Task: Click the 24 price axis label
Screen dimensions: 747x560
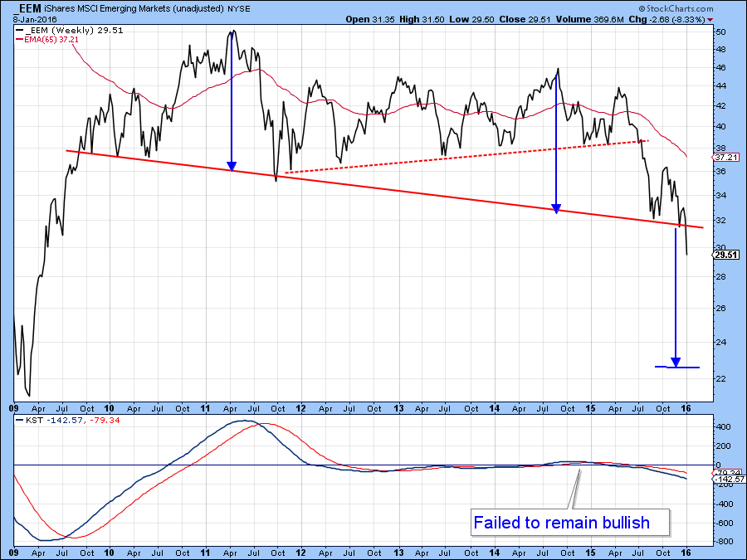Action: click(720, 342)
